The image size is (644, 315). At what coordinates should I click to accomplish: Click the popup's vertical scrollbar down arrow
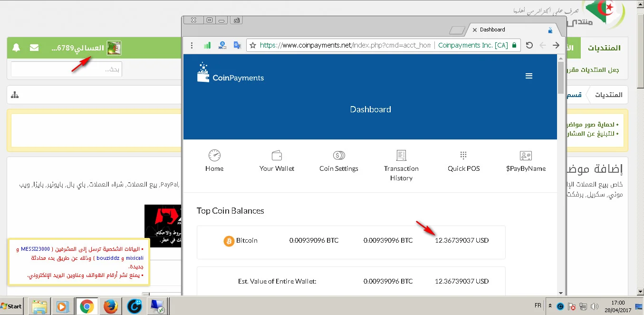561,293
